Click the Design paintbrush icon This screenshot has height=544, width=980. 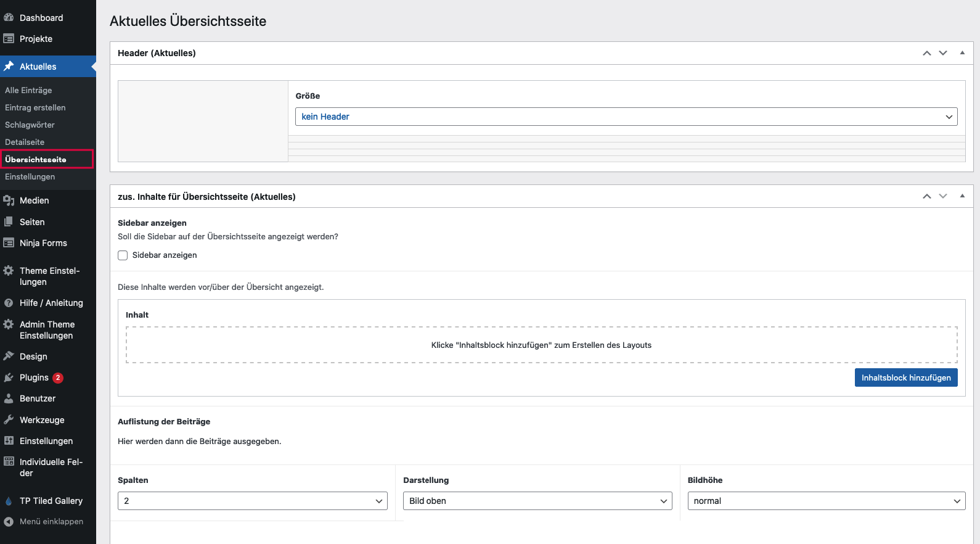click(x=9, y=356)
